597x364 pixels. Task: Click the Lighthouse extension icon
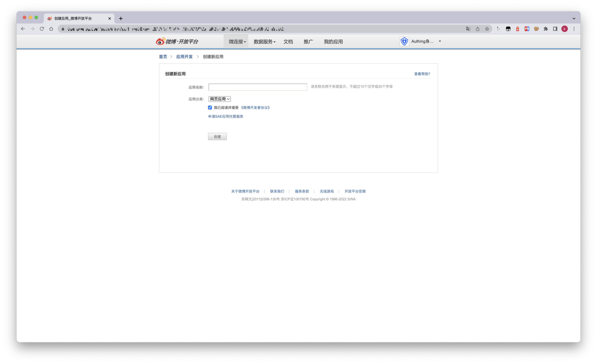[517, 29]
